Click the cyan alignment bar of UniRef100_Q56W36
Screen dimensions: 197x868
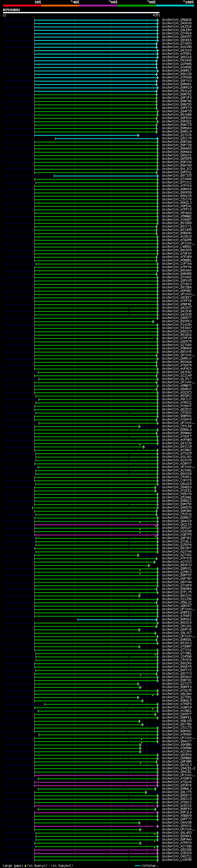point(96,20)
